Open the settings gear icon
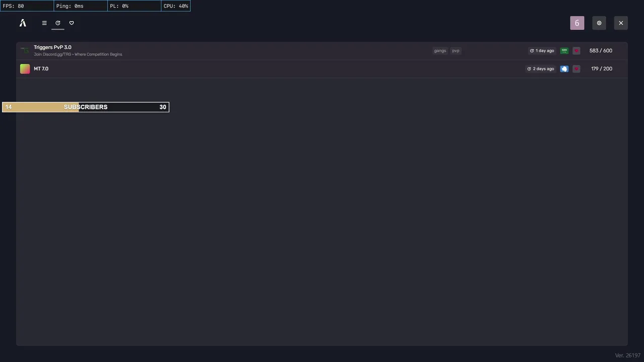 tap(599, 23)
